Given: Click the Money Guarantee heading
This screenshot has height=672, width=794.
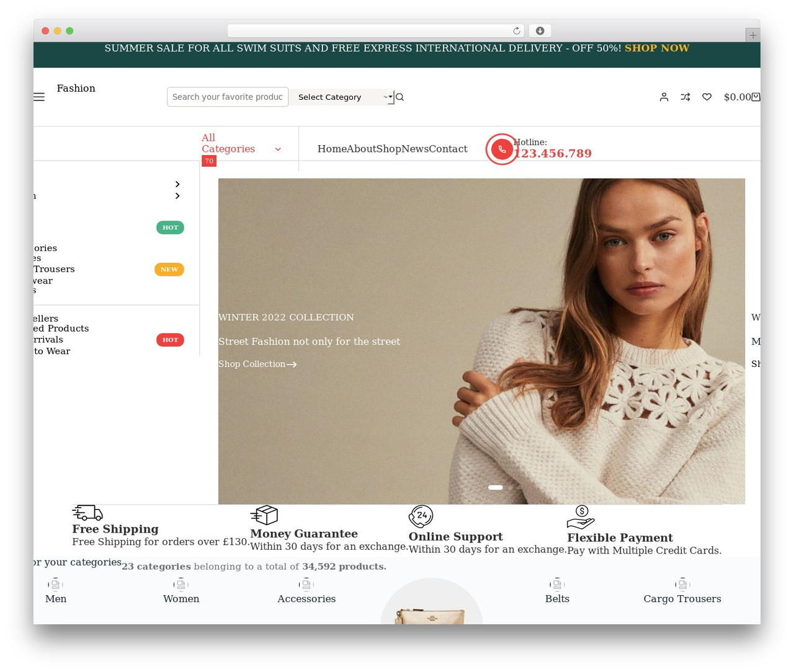Looking at the screenshot, I should click(x=304, y=534).
